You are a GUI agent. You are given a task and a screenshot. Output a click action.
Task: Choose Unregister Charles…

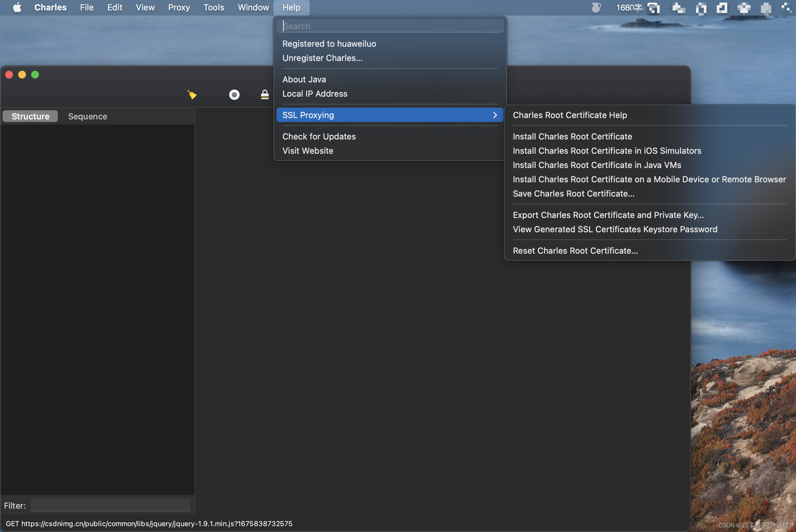coord(390,58)
